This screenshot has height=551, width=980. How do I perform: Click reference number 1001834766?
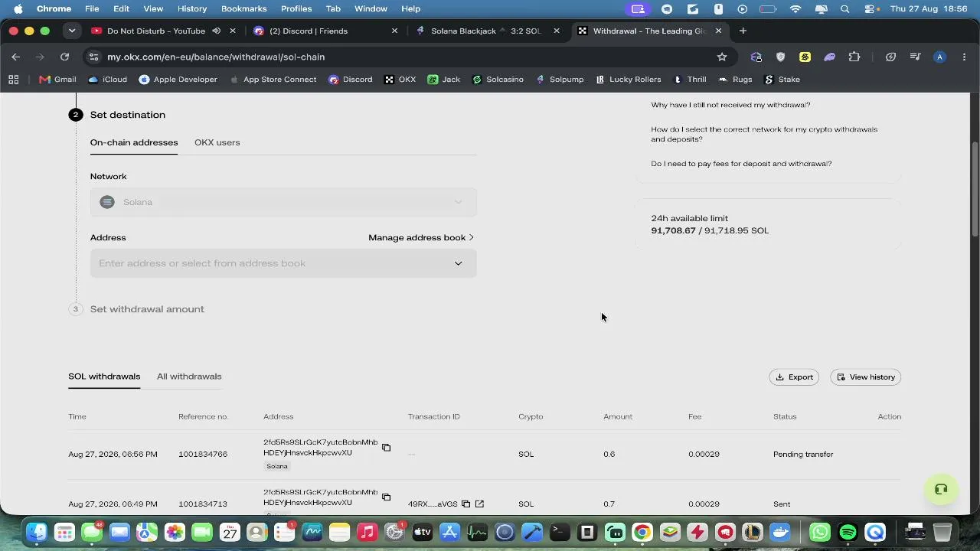(203, 454)
